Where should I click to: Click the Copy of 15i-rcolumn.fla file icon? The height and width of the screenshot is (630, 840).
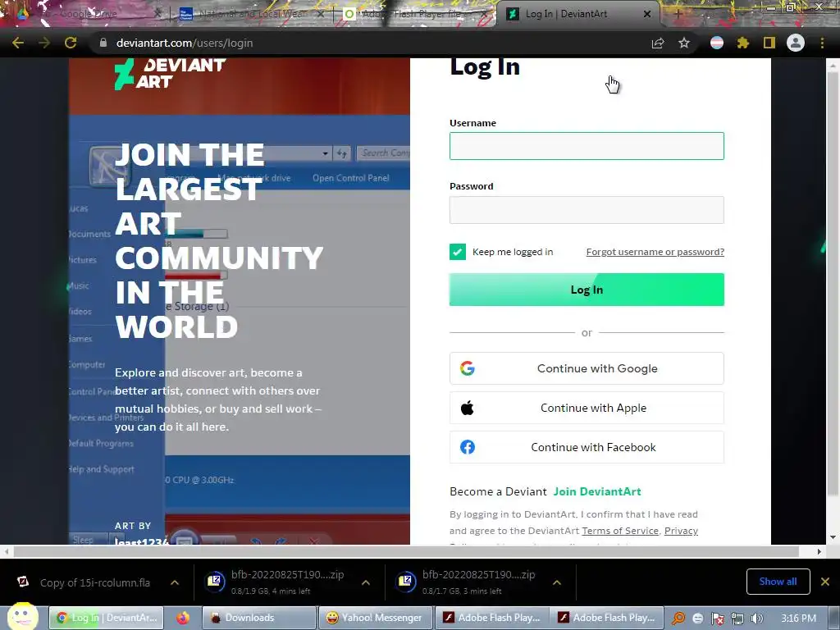(x=22, y=582)
